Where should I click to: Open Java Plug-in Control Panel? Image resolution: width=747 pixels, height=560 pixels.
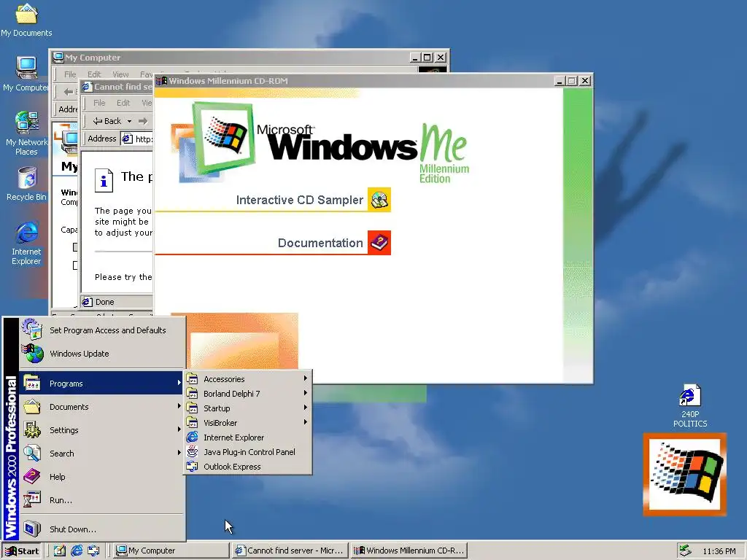point(248,452)
